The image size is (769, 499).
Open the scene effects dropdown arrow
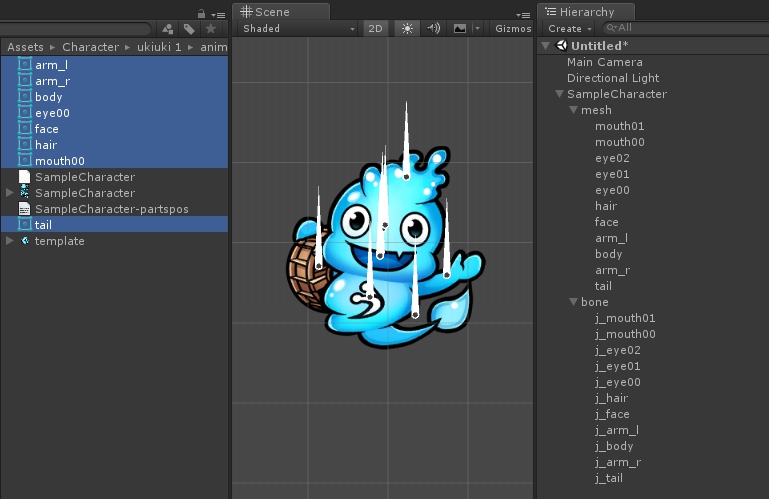[477, 28]
